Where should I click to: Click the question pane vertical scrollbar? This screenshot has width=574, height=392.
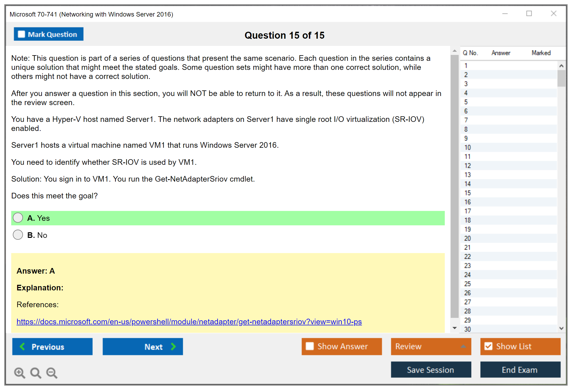pyautogui.click(x=454, y=187)
